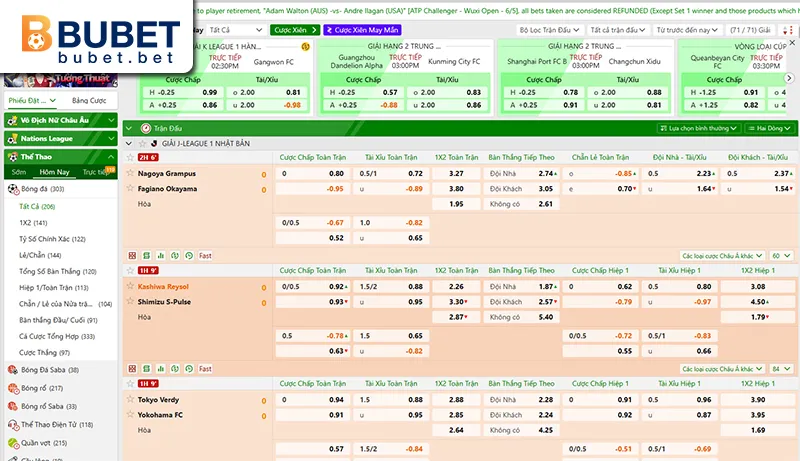Collapse the Giải J-League 1 Nhật Bản group
The width and height of the screenshot is (800, 461).
[x=129, y=144]
